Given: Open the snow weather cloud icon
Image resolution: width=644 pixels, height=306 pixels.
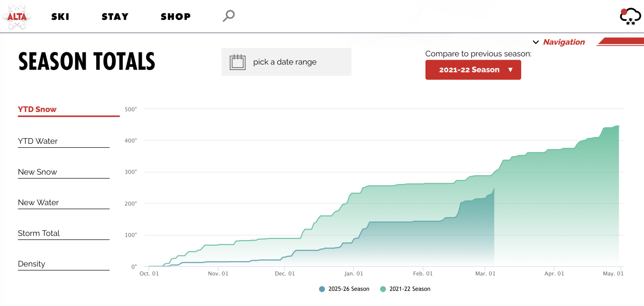Looking at the screenshot, I should point(630,17).
